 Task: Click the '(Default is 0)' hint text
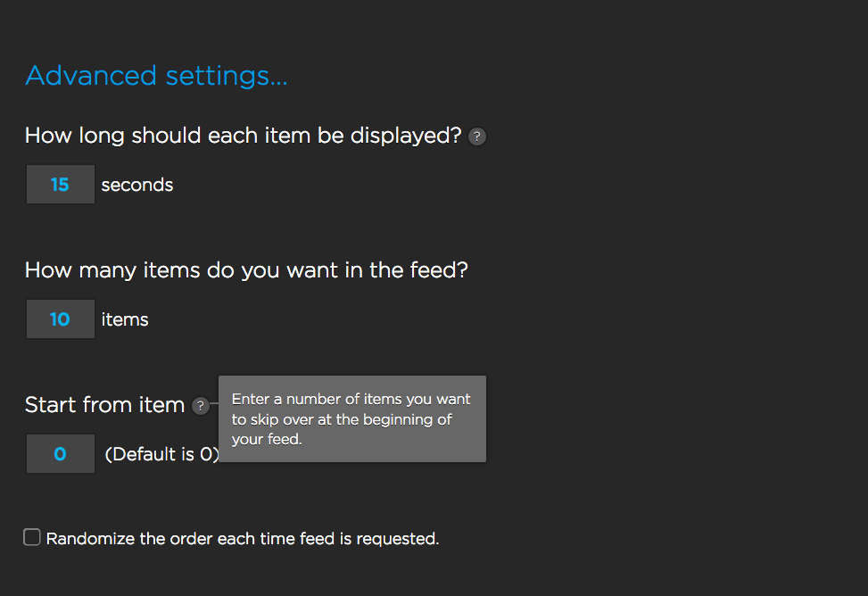[161, 454]
